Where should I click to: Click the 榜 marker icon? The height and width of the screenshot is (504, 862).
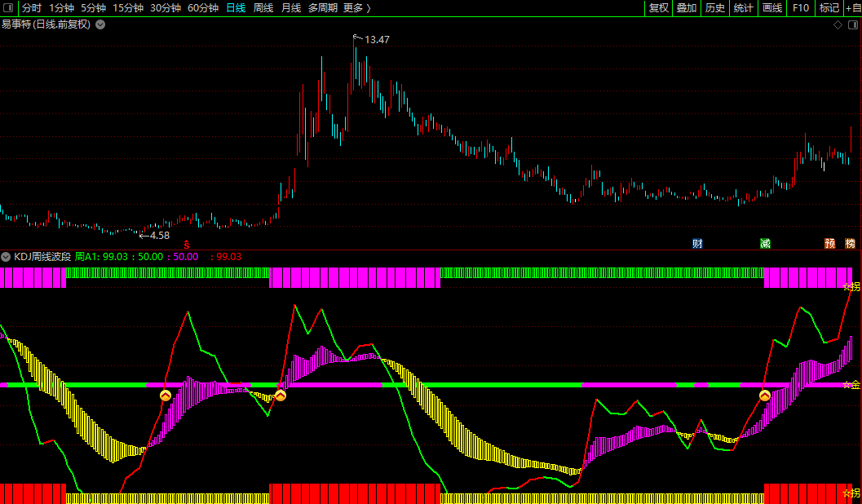pos(851,244)
